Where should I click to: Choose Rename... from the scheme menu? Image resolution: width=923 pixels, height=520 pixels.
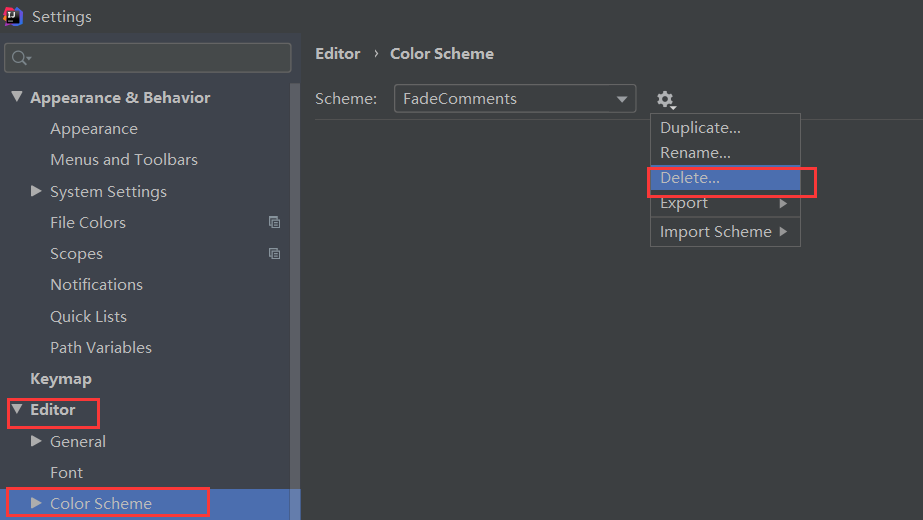[725, 153]
